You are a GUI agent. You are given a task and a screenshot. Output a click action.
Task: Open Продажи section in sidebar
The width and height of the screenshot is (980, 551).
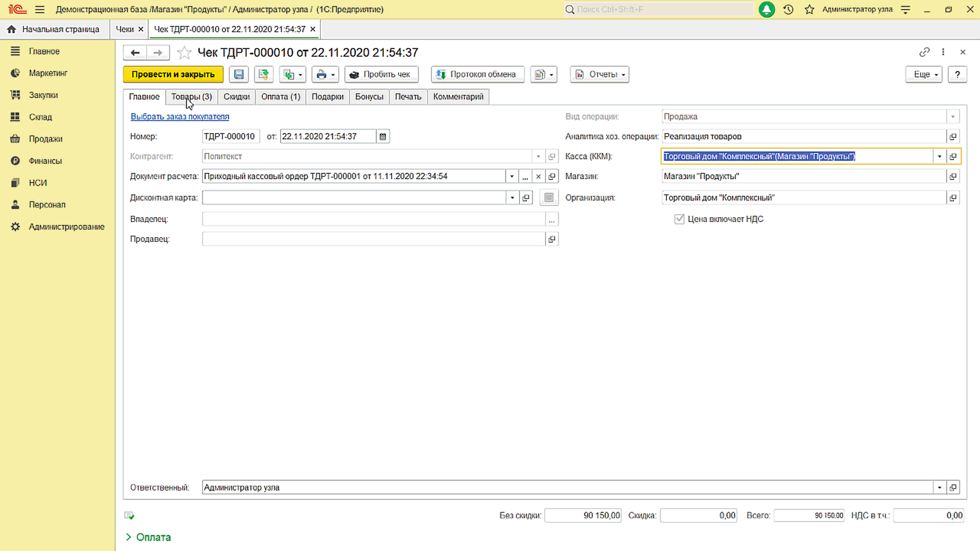(45, 139)
